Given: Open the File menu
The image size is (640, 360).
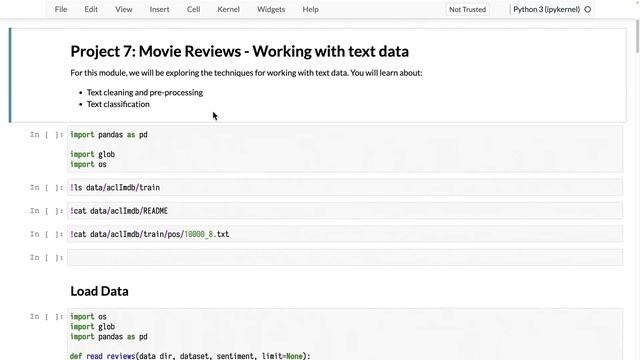Looking at the screenshot, I should [61, 9].
